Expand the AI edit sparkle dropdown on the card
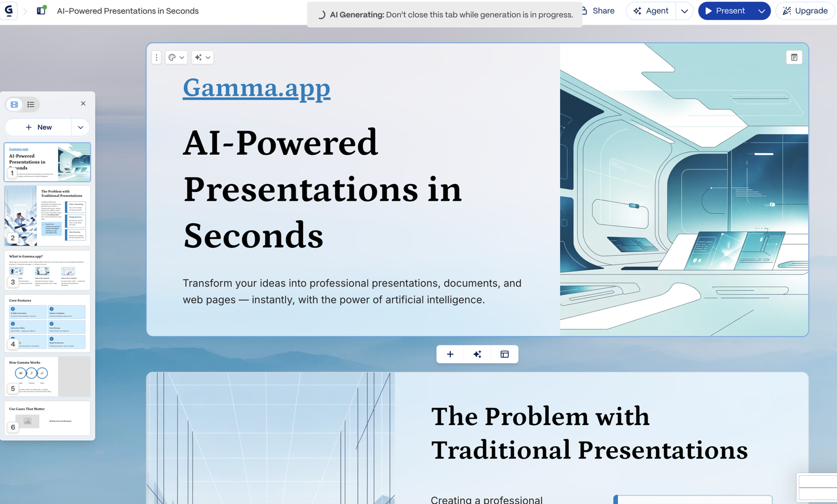Image resolution: width=837 pixels, height=504 pixels. pos(202,58)
